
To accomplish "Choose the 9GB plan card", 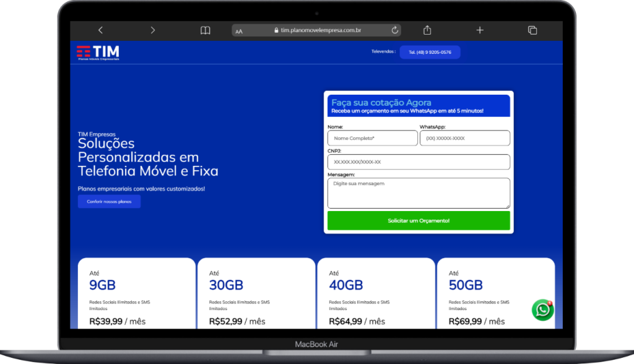I will click(137, 294).
